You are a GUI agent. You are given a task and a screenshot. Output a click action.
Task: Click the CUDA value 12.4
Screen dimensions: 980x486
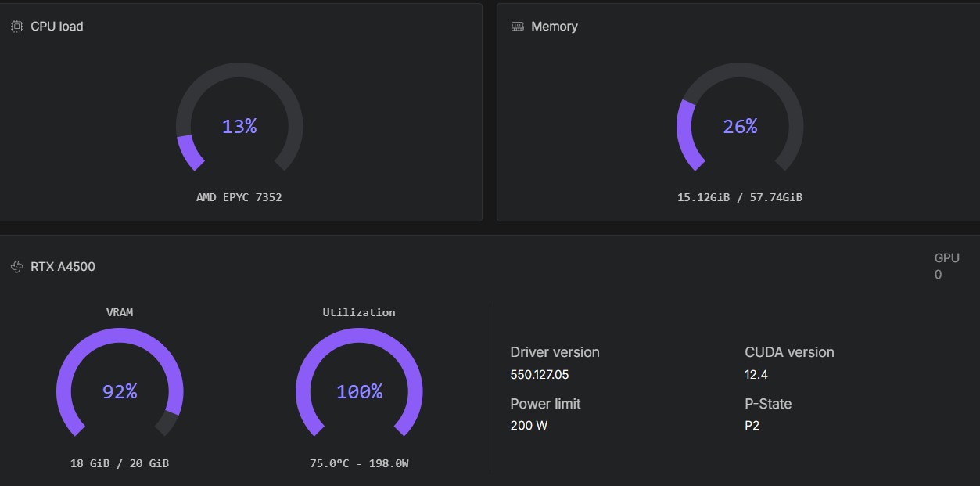coord(756,375)
